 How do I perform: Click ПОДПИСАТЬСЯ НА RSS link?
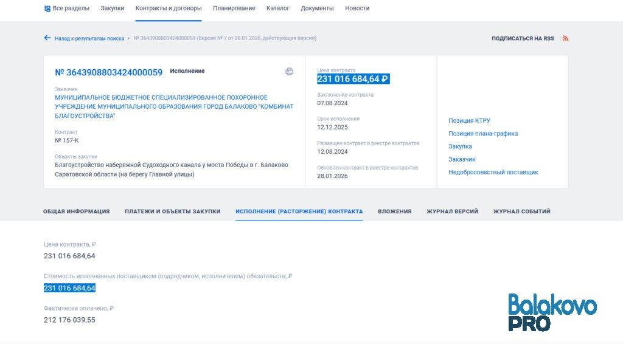[x=523, y=38]
